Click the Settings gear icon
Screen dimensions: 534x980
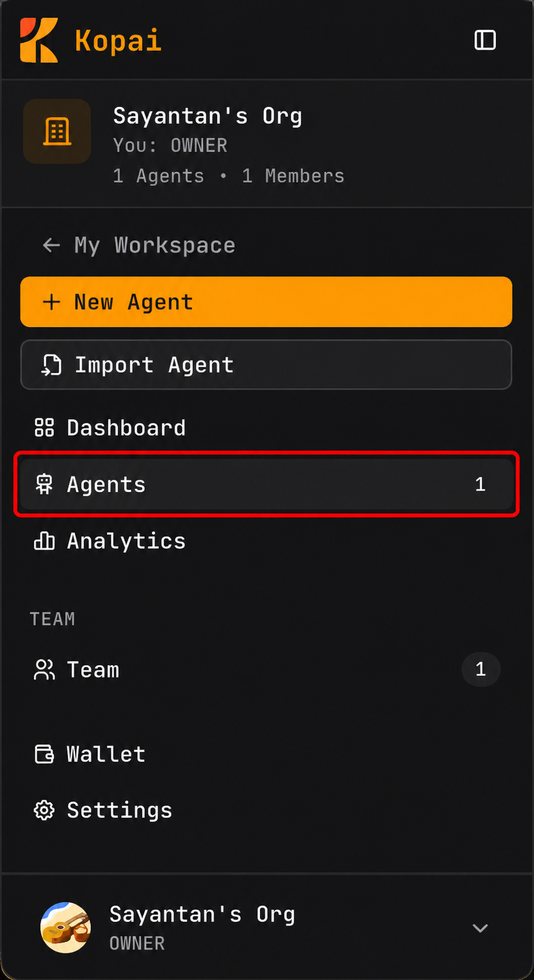pyautogui.click(x=44, y=810)
